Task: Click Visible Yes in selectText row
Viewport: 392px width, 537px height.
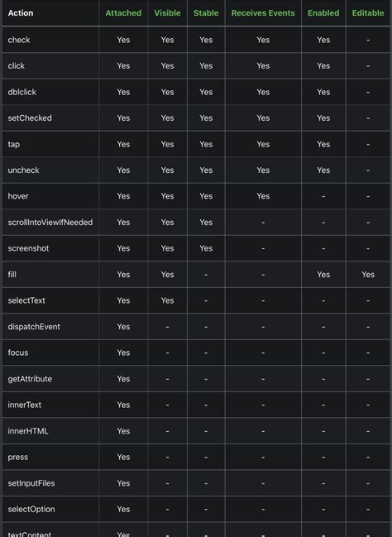Action: tap(167, 300)
